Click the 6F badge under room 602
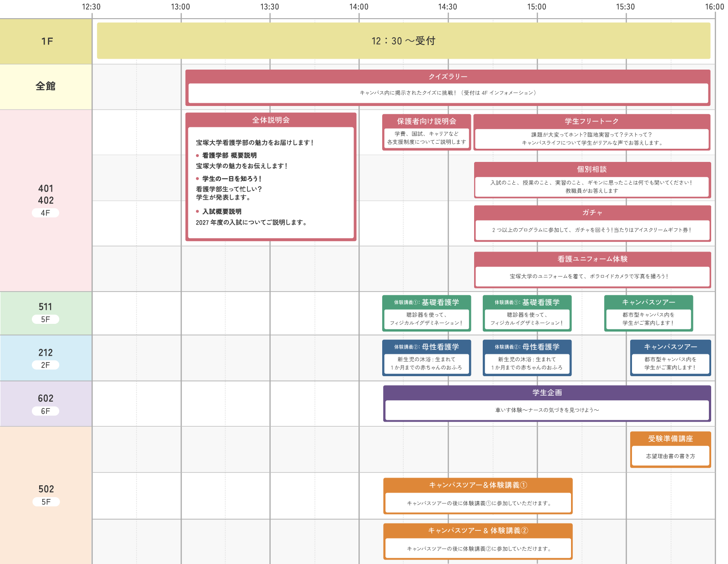728x564 pixels. (x=45, y=411)
